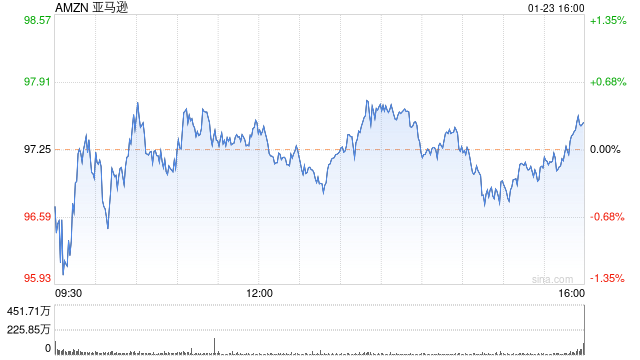Click the 97.25 previous close label

click(37, 149)
